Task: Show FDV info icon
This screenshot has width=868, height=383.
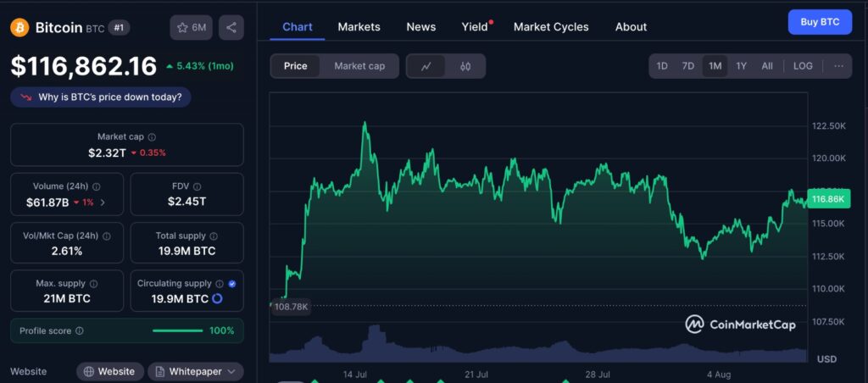Action: coord(198,186)
